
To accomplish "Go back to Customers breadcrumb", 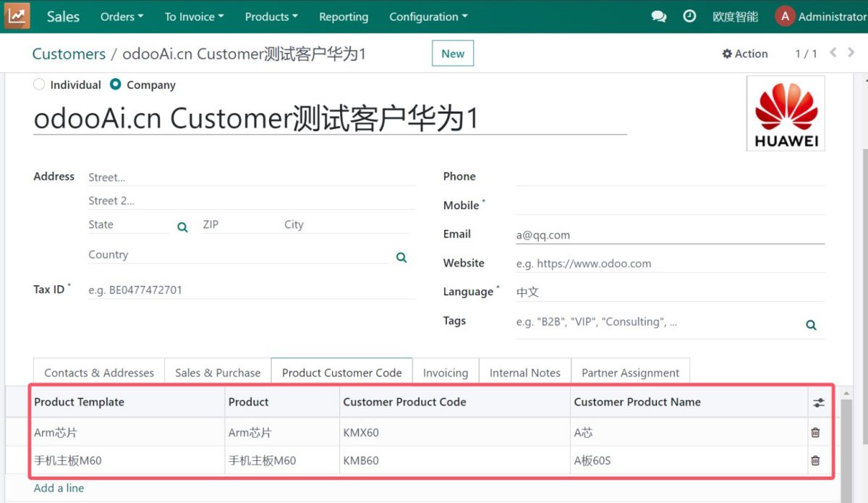I will pos(69,54).
